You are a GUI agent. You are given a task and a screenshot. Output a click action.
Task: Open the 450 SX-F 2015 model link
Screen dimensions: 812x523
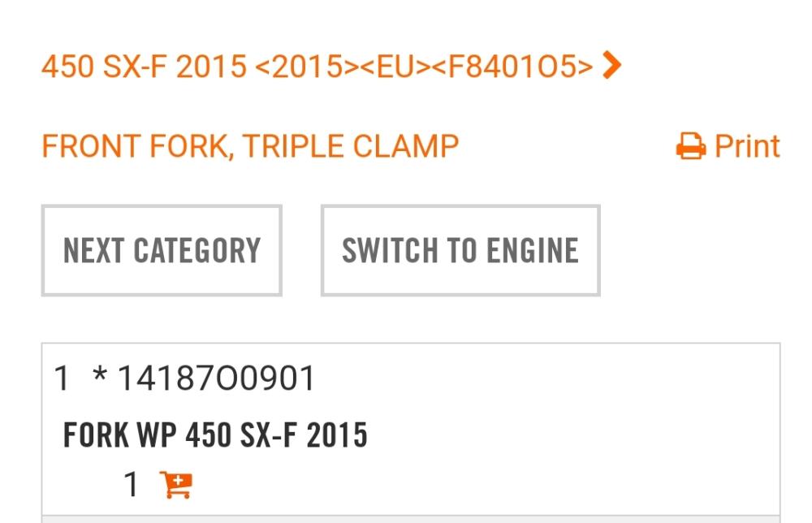tap(144, 67)
